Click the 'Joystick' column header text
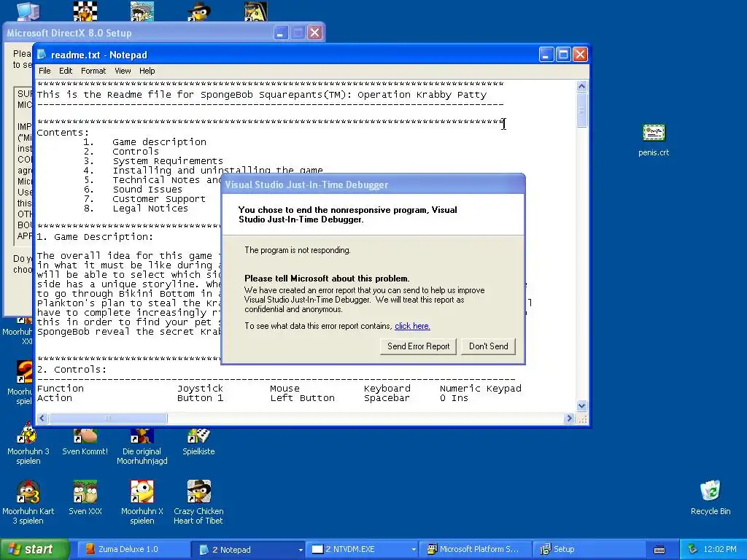This screenshot has width=747, height=560. tap(200, 389)
